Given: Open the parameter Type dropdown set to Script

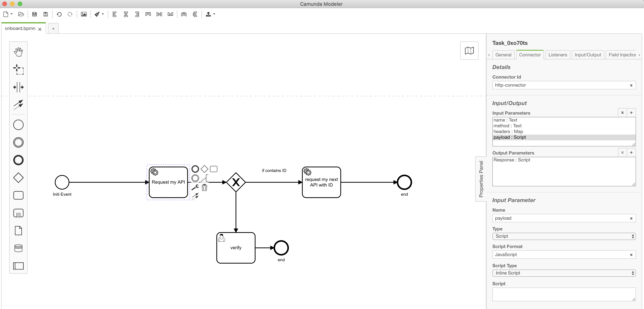Looking at the screenshot, I should click(x=564, y=236).
